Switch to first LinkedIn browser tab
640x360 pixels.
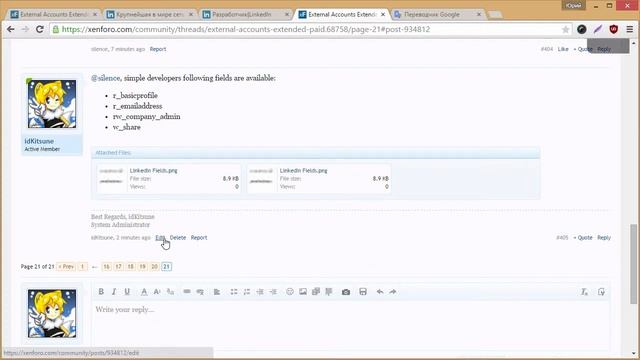150,14
